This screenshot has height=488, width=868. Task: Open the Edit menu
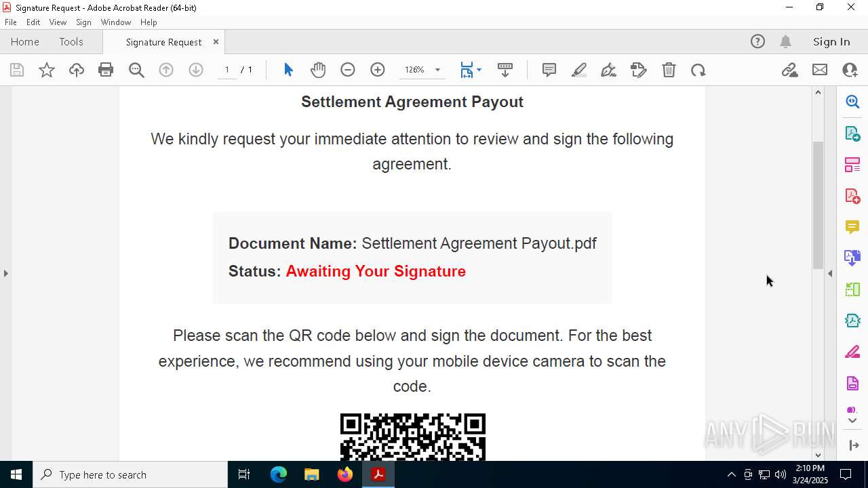click(33, 22)
